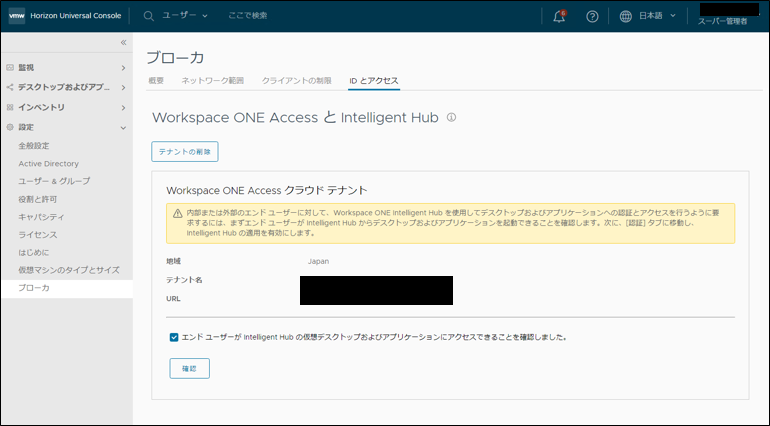Open ユーザー & グループ page
This screenshot has width=770, height=426.
tap(55, 181)
